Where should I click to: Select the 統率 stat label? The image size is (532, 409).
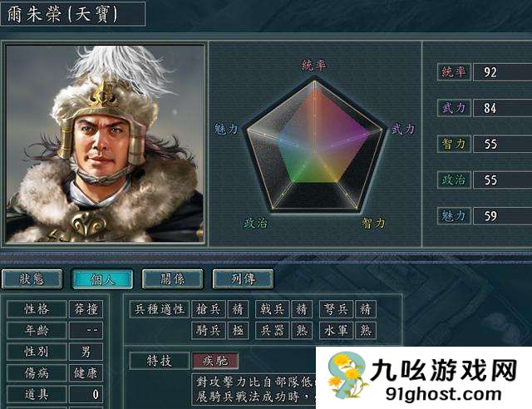tap(454, 72)
